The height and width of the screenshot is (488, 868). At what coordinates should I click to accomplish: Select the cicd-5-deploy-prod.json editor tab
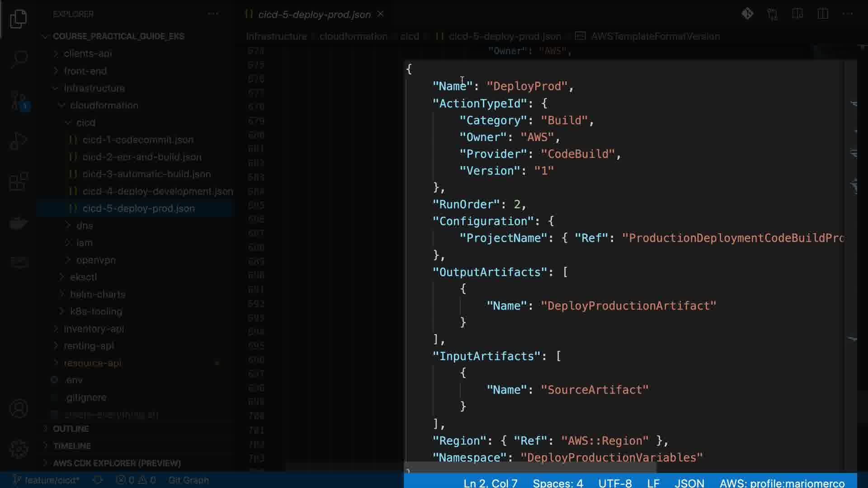(314, 14)
